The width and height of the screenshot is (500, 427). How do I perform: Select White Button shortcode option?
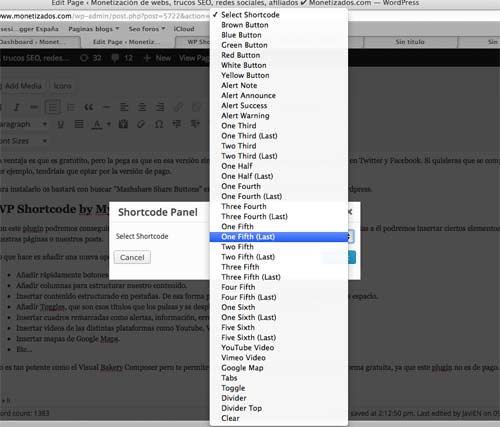(x=279, y=65)
